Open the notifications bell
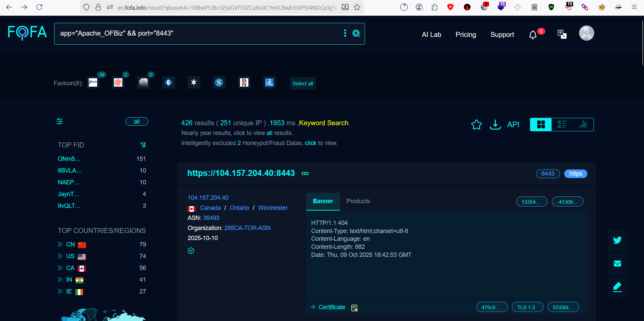Image resolution: width=644 pixels, height=321 pixels. tap(533, 35)
